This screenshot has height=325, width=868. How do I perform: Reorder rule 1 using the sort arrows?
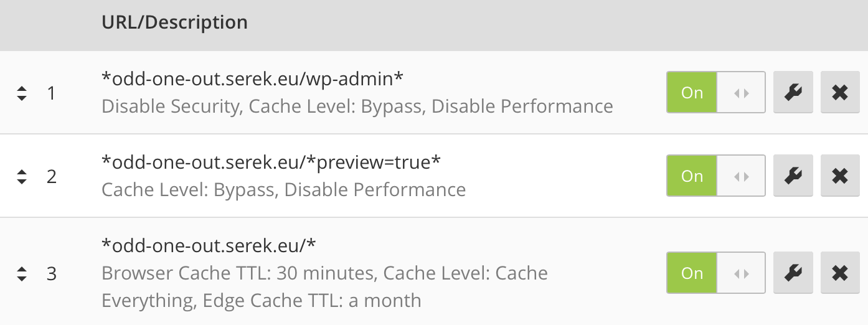[22, 93]
